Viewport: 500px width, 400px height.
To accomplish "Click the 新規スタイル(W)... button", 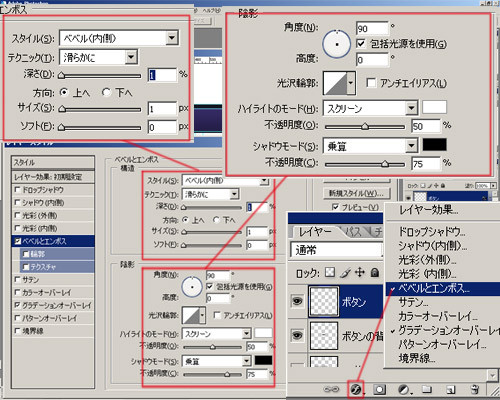I will [356, 193].
